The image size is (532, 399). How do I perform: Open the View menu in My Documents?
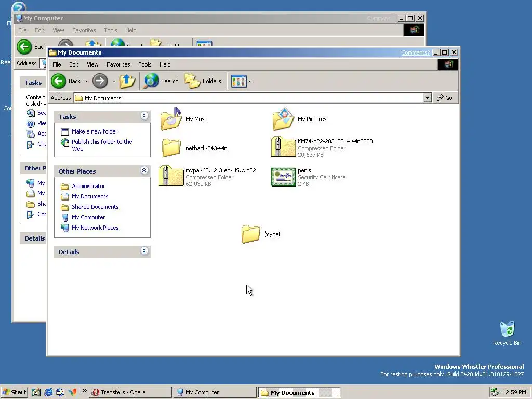(x=92, y=64)
